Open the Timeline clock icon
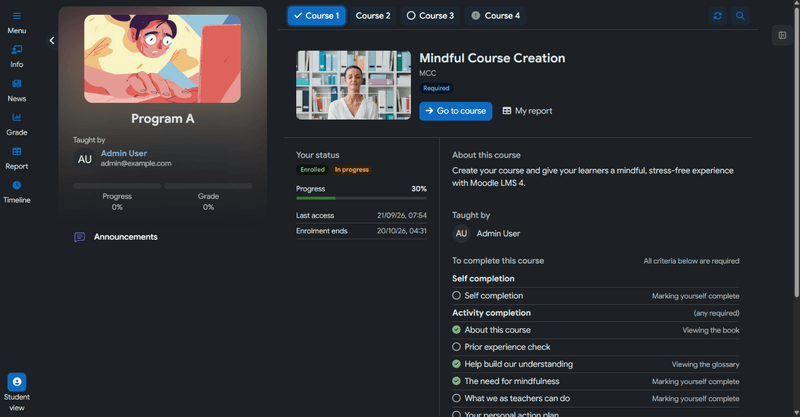800x417 pixels. point(17,185)
